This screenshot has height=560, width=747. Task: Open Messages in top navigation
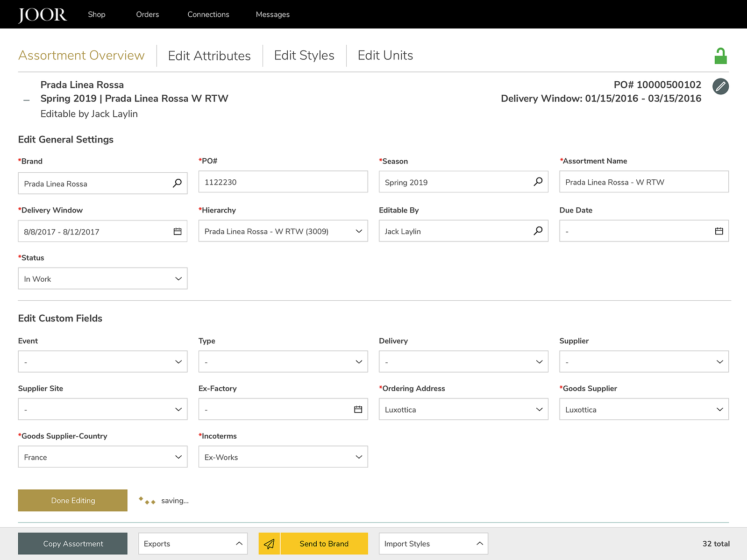(x=273, y=14)
